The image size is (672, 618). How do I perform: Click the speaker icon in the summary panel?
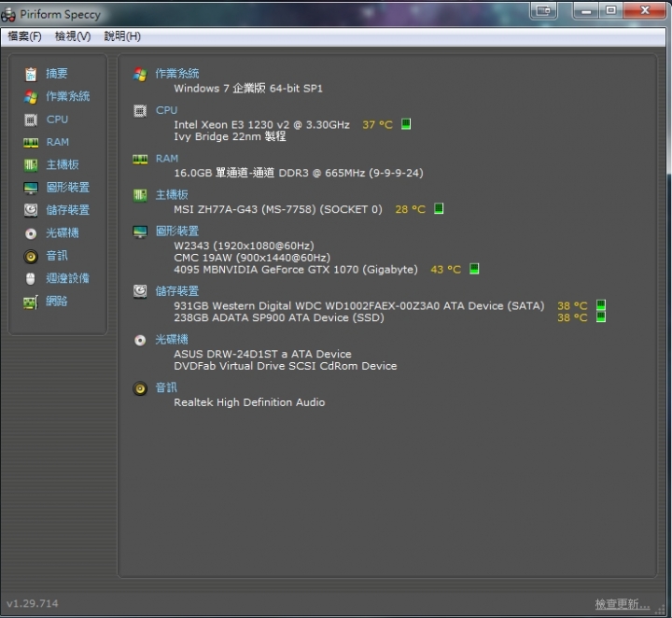pos(140,388)
